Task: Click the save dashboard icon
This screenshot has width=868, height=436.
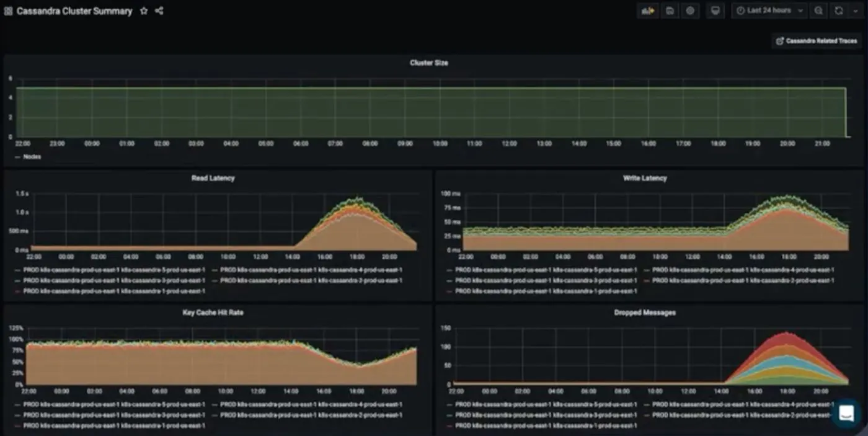Action: coord(670,11)
